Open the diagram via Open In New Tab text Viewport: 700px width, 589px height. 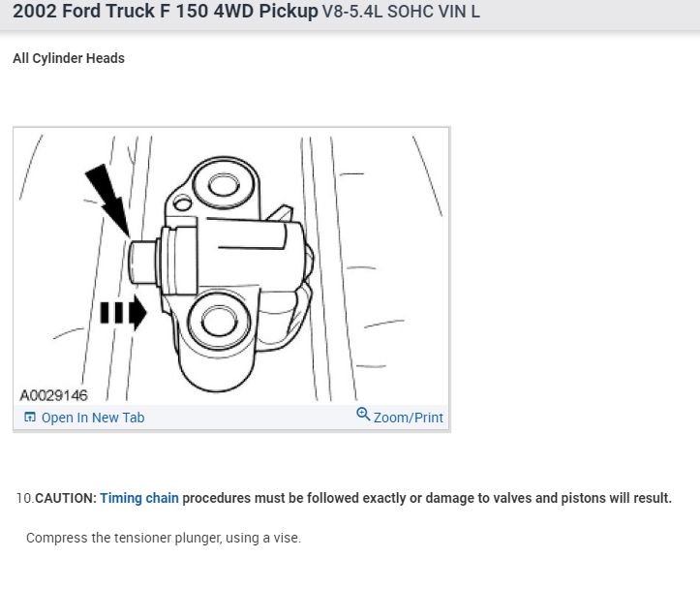tap(93, 418)
